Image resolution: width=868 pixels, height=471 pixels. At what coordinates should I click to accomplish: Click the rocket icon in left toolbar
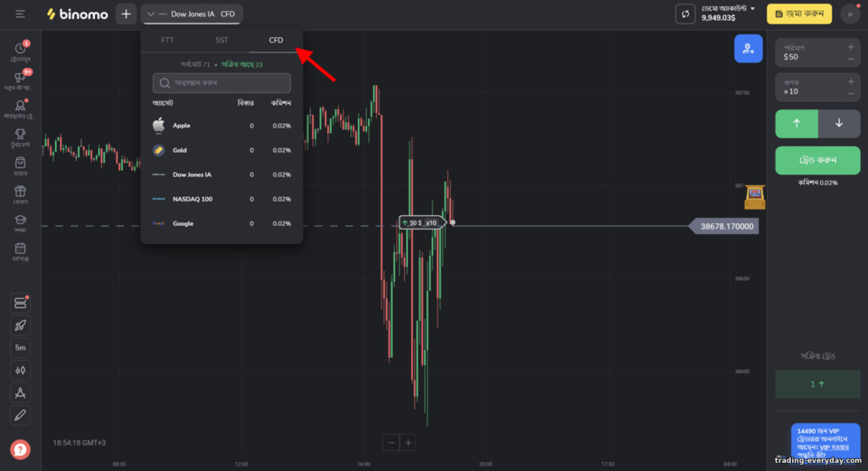(21, 325)
